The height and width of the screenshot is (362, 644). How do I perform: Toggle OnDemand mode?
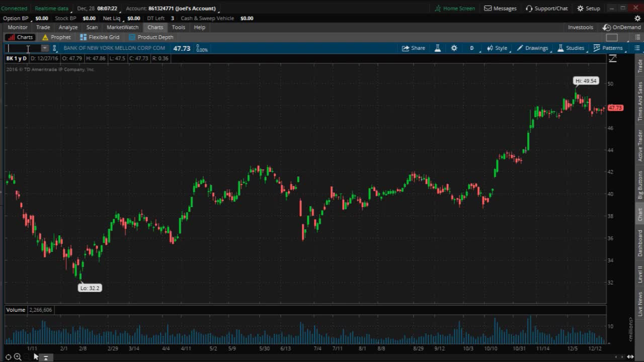pos(622,27)
